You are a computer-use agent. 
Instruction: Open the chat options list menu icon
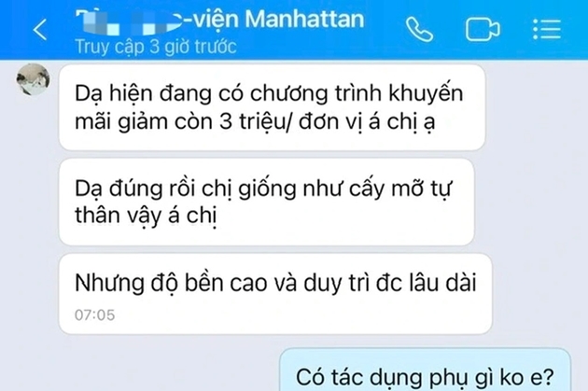coord(547,29)
